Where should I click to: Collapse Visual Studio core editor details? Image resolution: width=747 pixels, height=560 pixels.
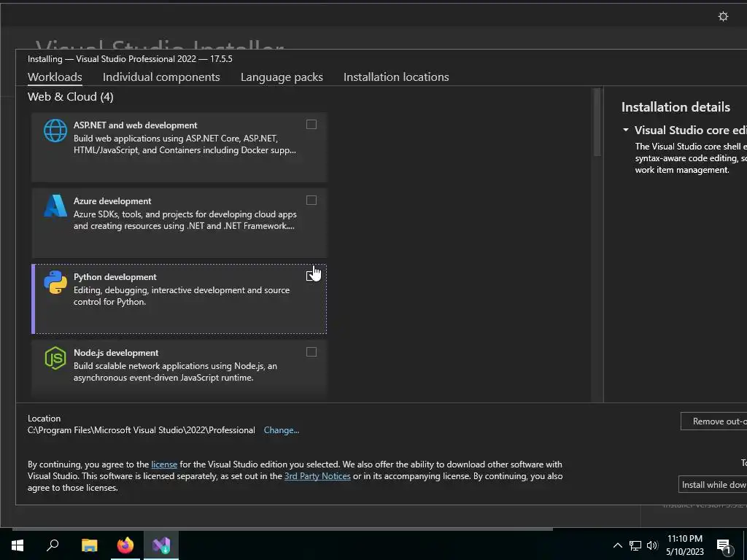click(625, 130)
